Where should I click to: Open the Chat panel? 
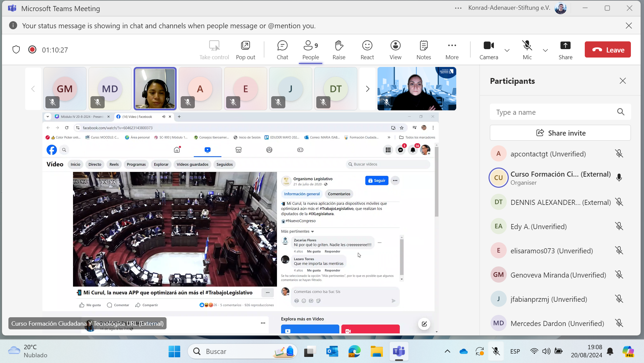[x=282, y=50]
